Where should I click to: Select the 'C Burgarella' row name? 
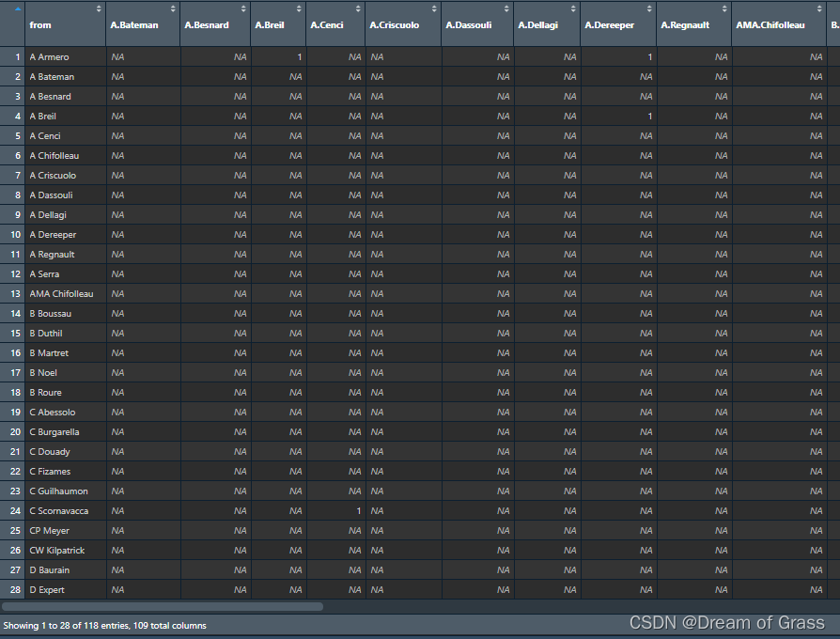[x=54, y=432]
